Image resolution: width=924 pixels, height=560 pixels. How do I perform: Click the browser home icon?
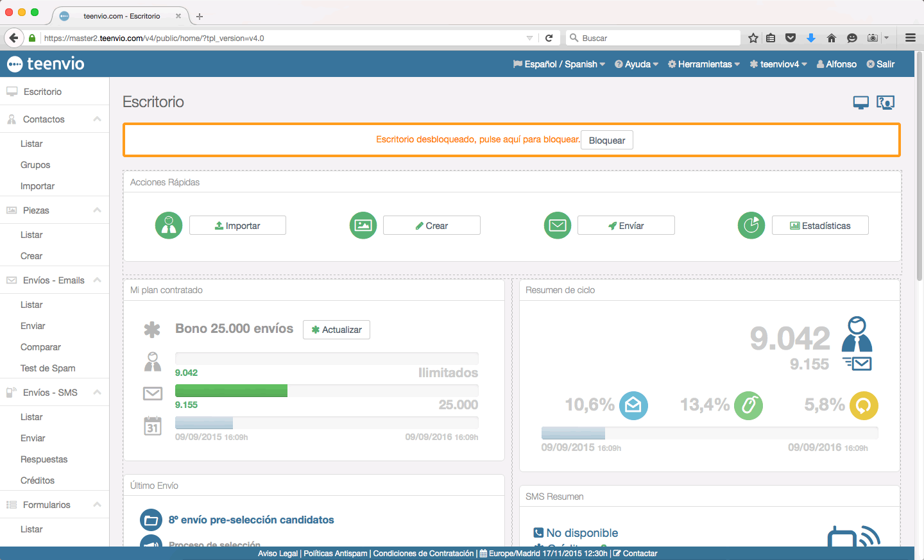(832, 38)
